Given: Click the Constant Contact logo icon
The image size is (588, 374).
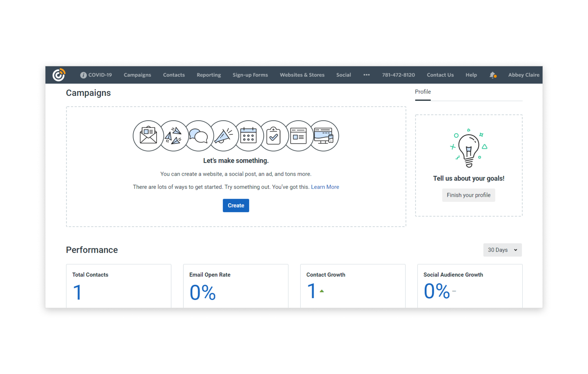Looking at the screenshot, I should [x=59, y=75].
